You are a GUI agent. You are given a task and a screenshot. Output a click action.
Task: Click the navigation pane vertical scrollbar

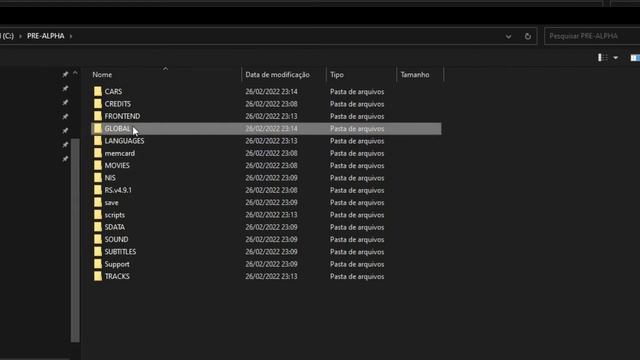75,240
